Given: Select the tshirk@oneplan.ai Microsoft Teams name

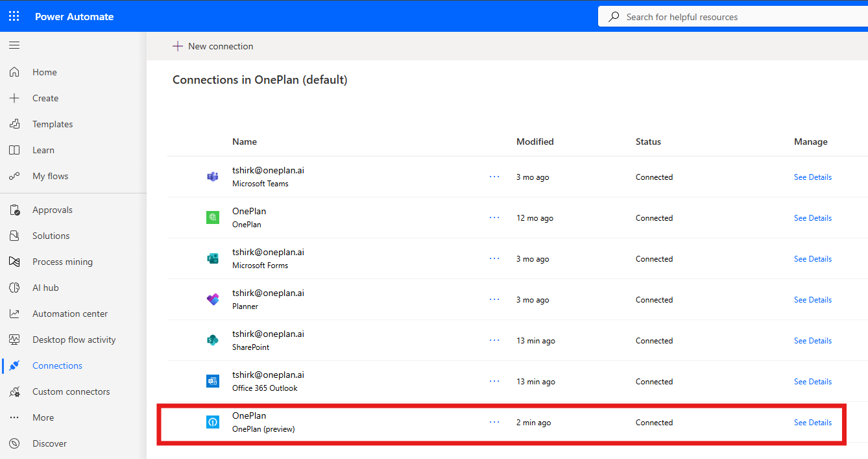Looking at the screenshot, I should point(268,170).
